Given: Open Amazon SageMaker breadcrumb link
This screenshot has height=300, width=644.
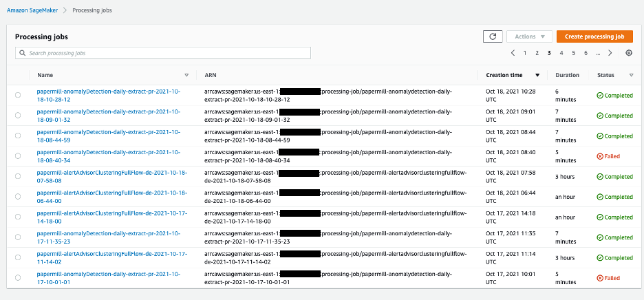Looking at the screenshot, I should [32, 10].
